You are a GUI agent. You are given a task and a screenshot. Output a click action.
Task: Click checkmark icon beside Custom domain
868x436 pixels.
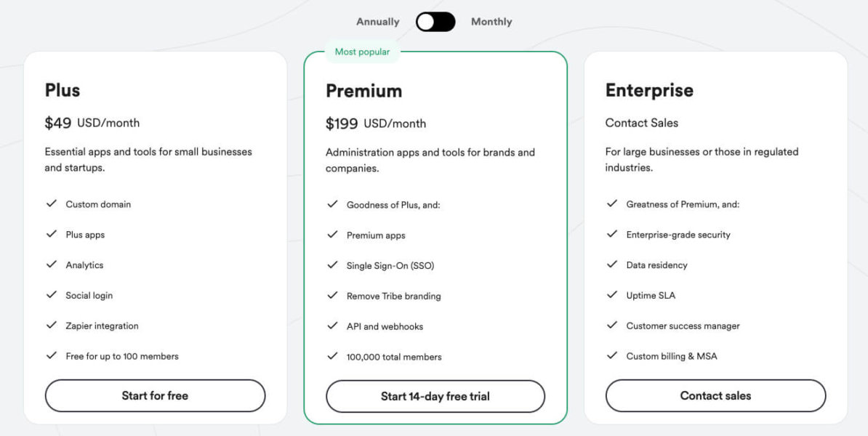point(52,204)
